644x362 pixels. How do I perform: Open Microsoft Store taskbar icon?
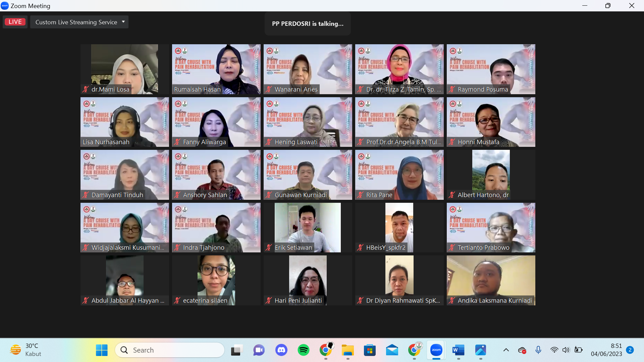370,350
